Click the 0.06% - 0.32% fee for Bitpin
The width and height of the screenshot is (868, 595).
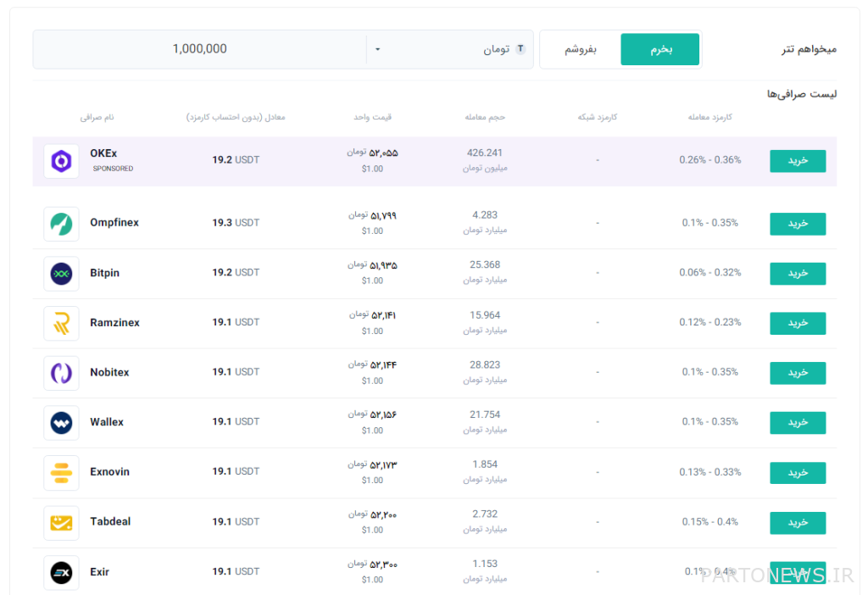[x=710, y=272]
